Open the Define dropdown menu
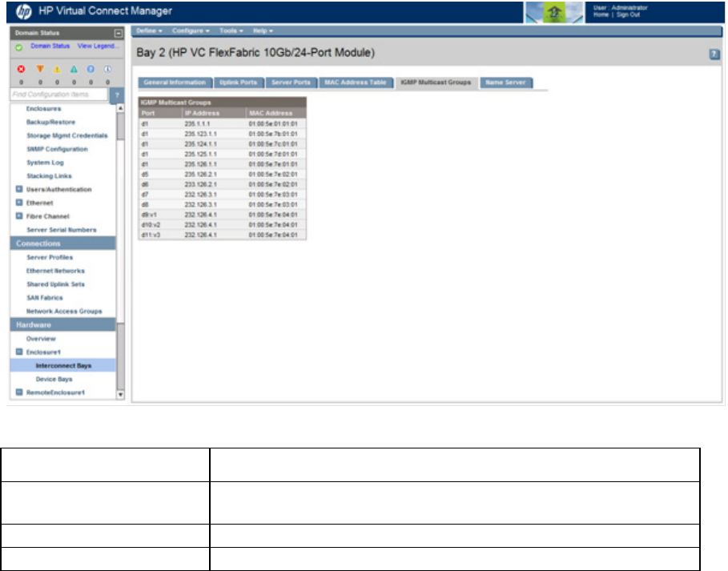Image resolution: width=728 pixels, height=571 pixels. click(150, 30)
